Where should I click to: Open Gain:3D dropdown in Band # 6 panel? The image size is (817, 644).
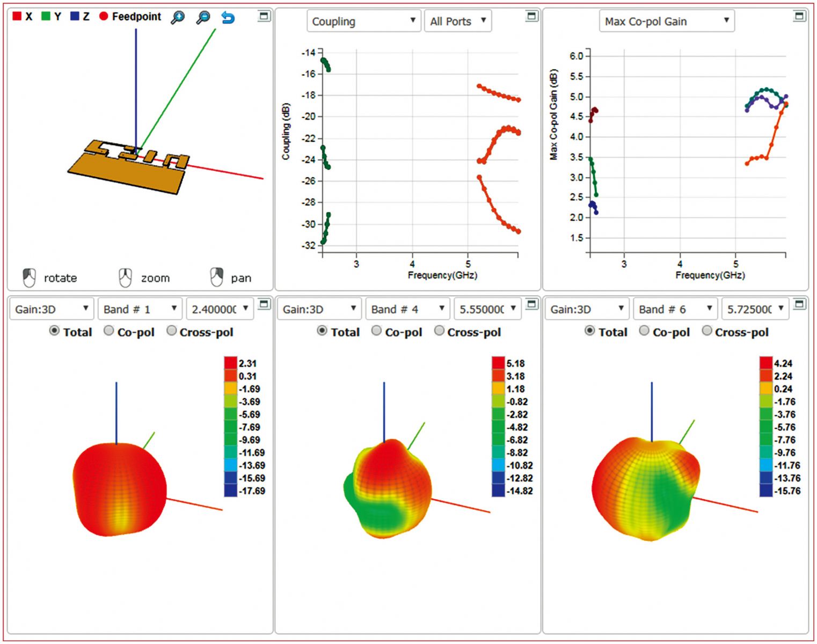587,309
